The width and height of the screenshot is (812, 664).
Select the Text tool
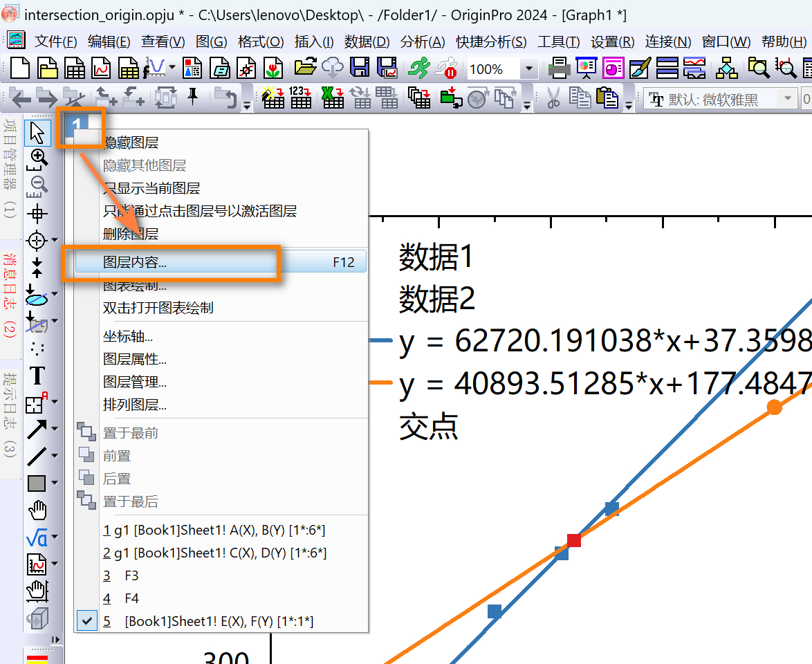click(37, 376)
